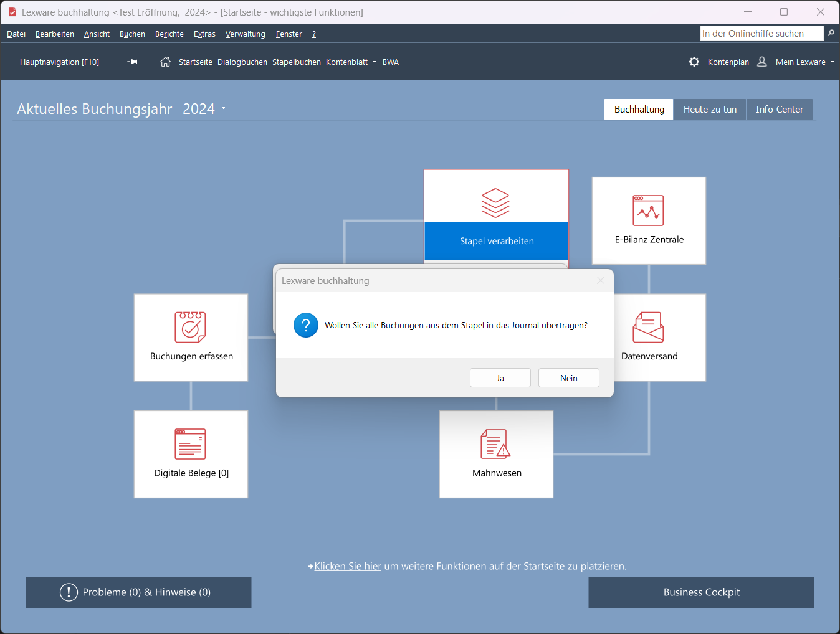The height and width of the screenshot is (634, 840).
Task: Open the Datei menu
Action: pyautogui.click(x=16, y=34)
